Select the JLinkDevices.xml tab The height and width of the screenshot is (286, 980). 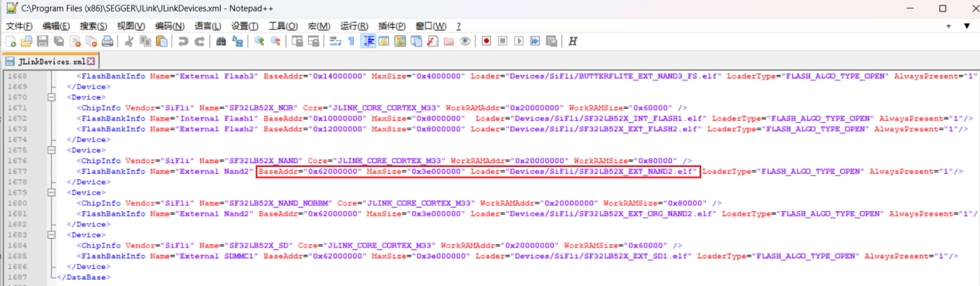(51, 61)
